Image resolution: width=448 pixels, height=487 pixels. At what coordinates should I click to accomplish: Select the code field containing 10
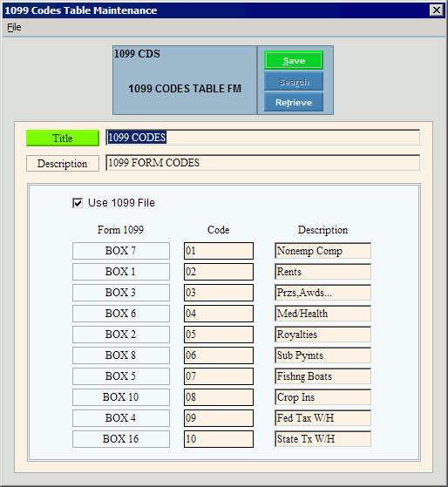click(219, 439)
